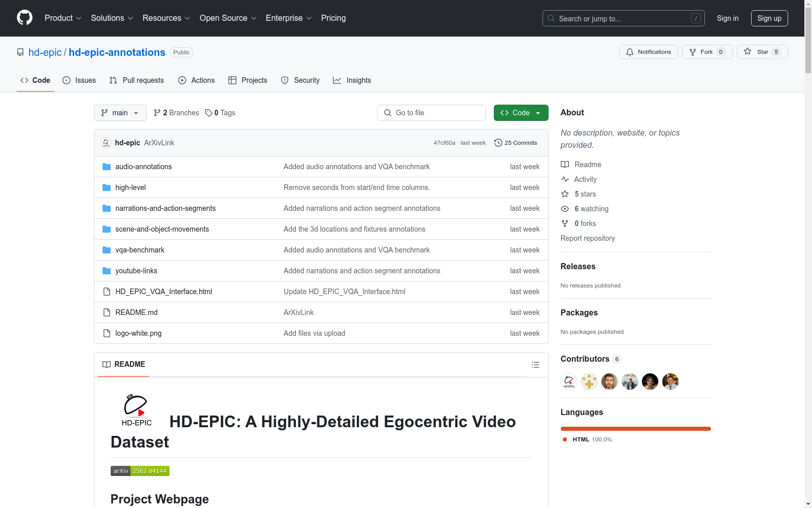Screen dimensions: 812x508
Task: Click the Sign in link
Action: (x=728, y=18)
